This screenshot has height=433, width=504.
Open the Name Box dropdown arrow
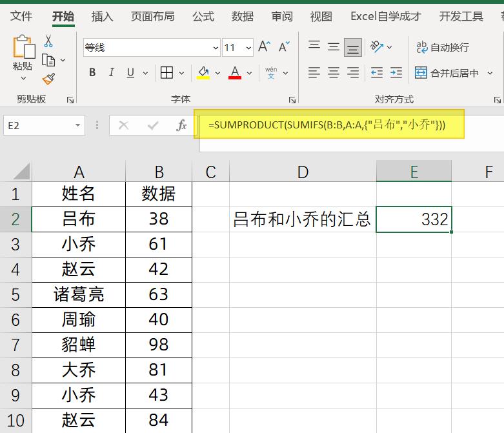point(78,125)
